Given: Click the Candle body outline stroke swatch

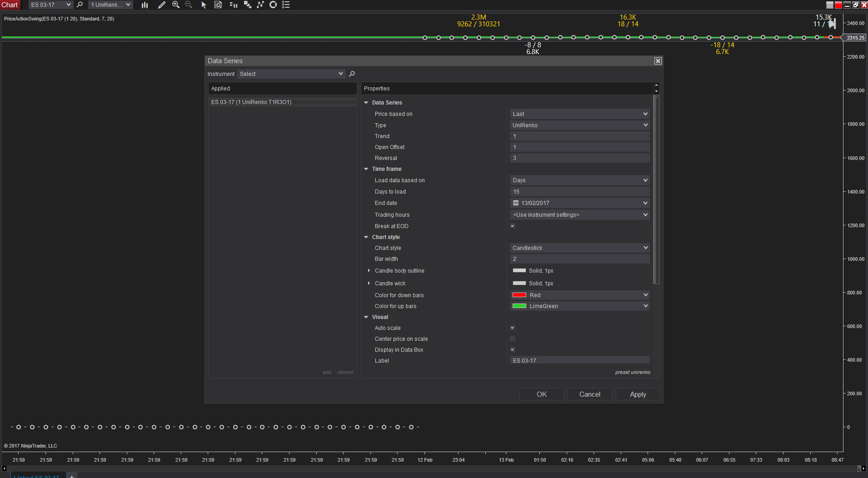Looking at the screenshot, I should 519,270.
